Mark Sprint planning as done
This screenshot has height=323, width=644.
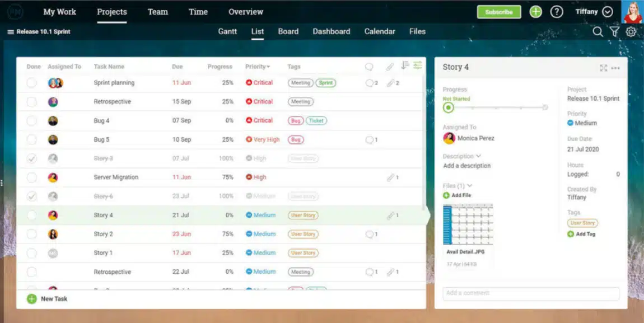pos(31,83)
